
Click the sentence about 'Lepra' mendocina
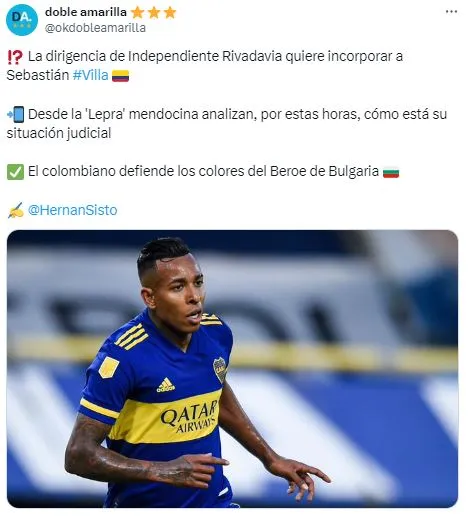coord(227,123)
